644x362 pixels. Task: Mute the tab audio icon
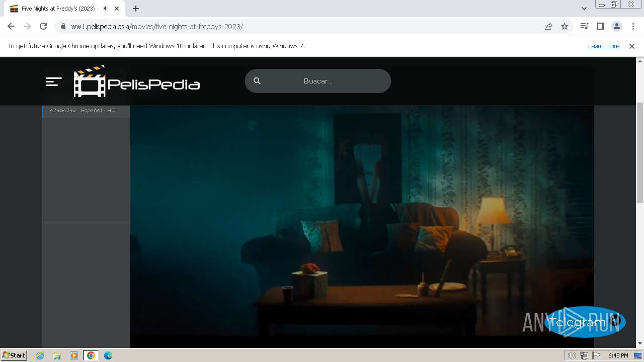pos(106,9)
